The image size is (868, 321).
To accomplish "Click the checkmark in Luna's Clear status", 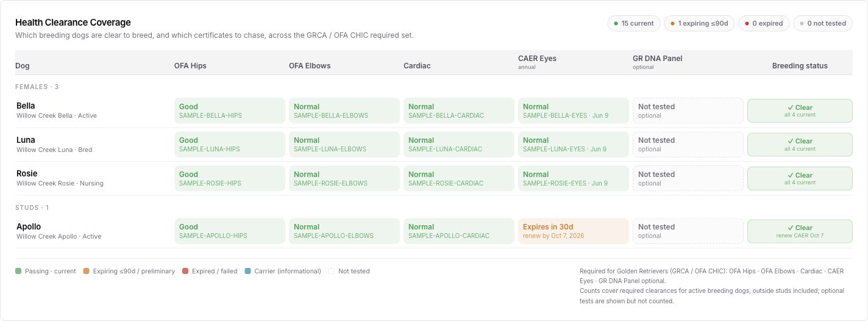I will coord(790,141).
